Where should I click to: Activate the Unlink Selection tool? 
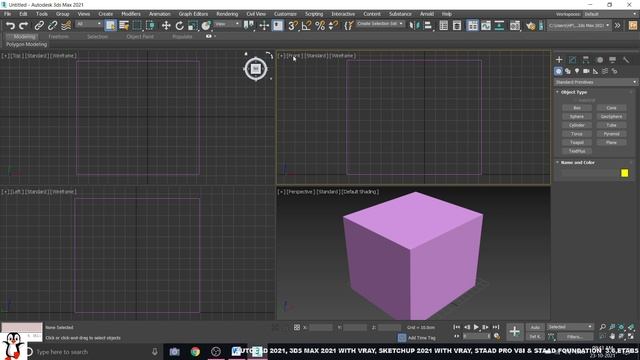[52, 25]
